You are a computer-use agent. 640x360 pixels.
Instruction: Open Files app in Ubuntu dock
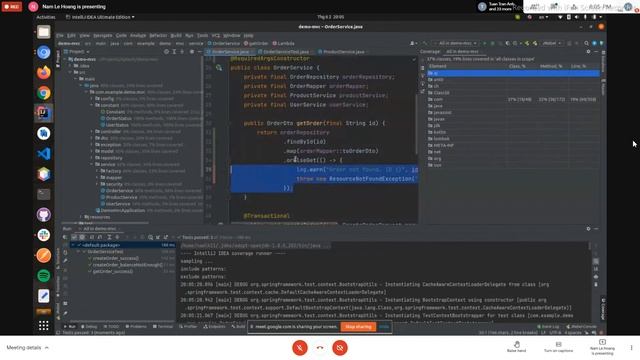coord(44,32)
